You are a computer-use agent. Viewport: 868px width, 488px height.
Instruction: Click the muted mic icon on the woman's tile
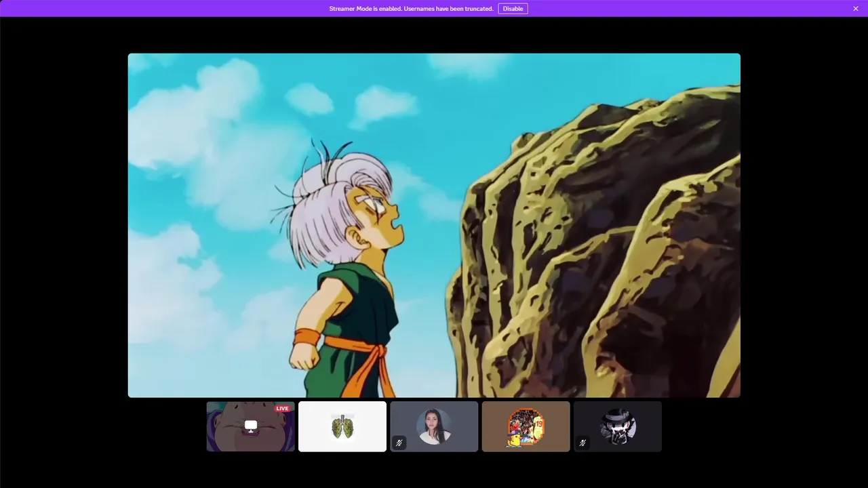tap(399, 443)
